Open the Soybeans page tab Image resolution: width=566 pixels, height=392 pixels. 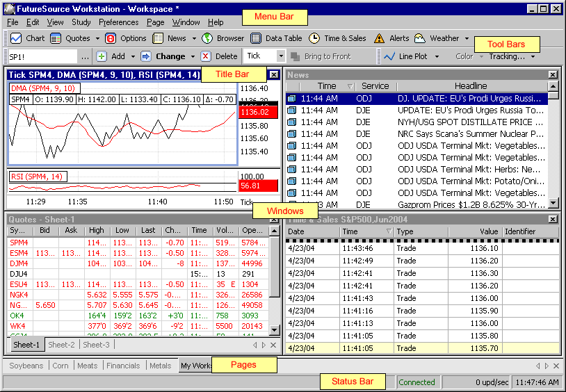click(x=26, y=366)
